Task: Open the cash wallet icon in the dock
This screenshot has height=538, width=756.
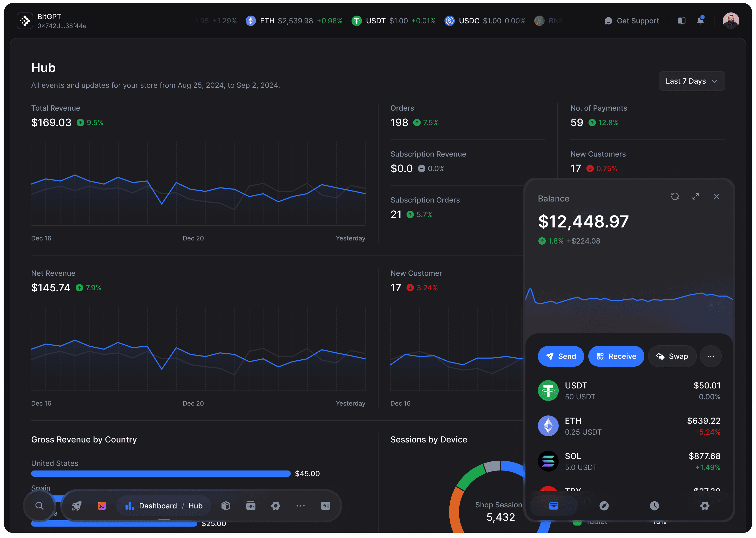Action: point(251,506)
